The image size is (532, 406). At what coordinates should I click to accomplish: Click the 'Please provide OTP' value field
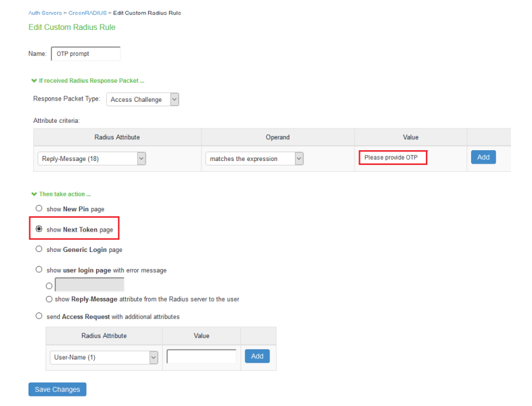(x=392, y=158)
